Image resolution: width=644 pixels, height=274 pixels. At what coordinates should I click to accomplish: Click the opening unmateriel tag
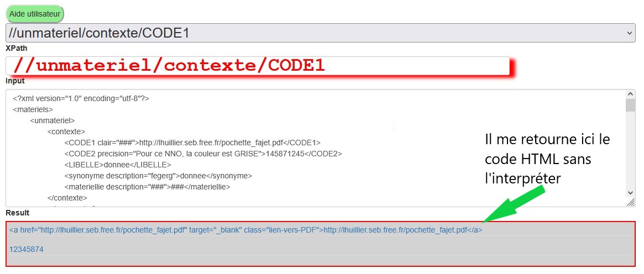click(x=52, y=120)
